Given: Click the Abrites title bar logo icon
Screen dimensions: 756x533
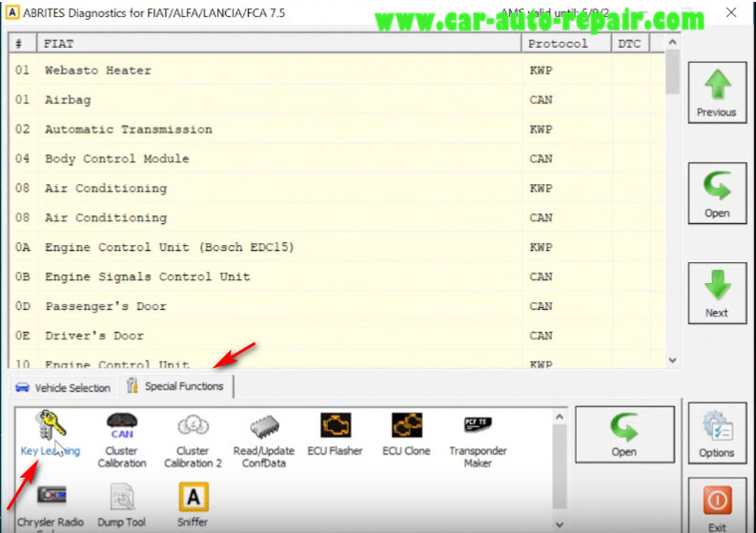Looking at the screenshot, I should (x=12, y=12).
